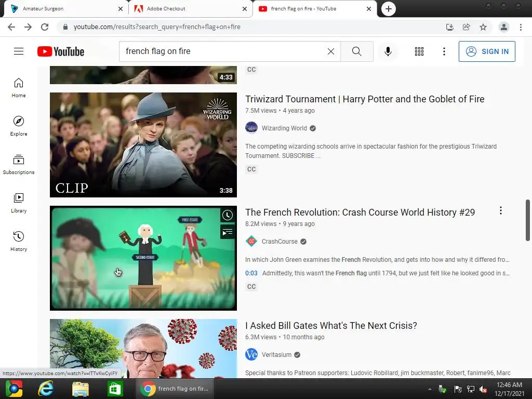Open Veritasium channel avatar
This screenshot has height=399, width=532.
(x=251, y=354)
